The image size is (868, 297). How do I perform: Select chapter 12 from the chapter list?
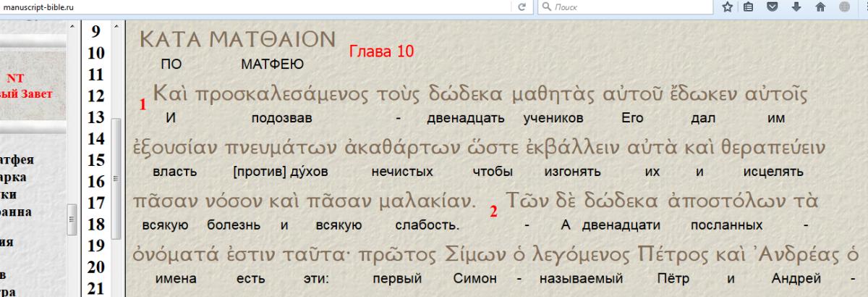[95, 96]
